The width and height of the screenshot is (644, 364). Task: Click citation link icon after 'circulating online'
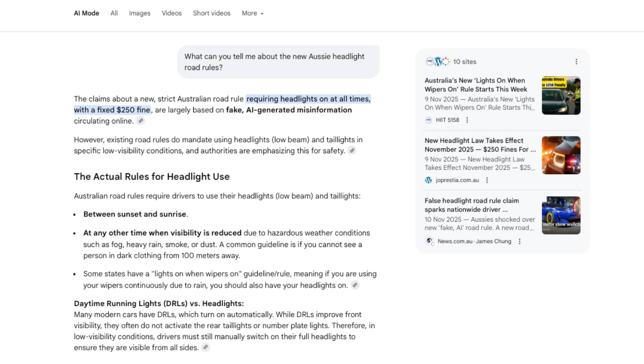point(140,121)
